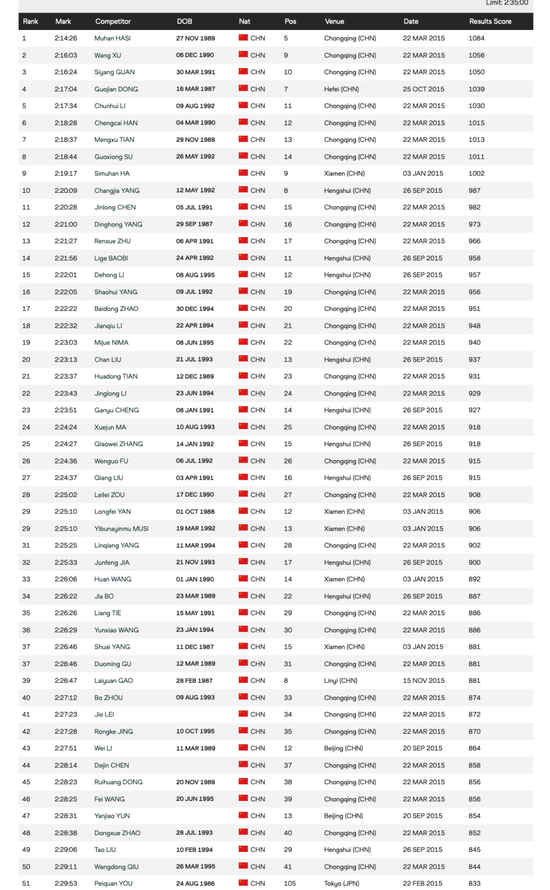Select the Date column header
Screen dimensions: 550x890
(411, 21)
